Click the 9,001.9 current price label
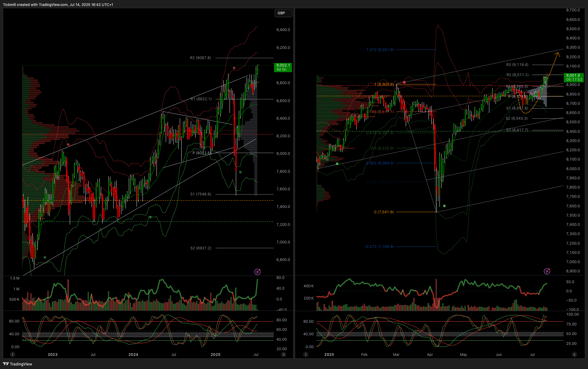 (x=574, y=78)
